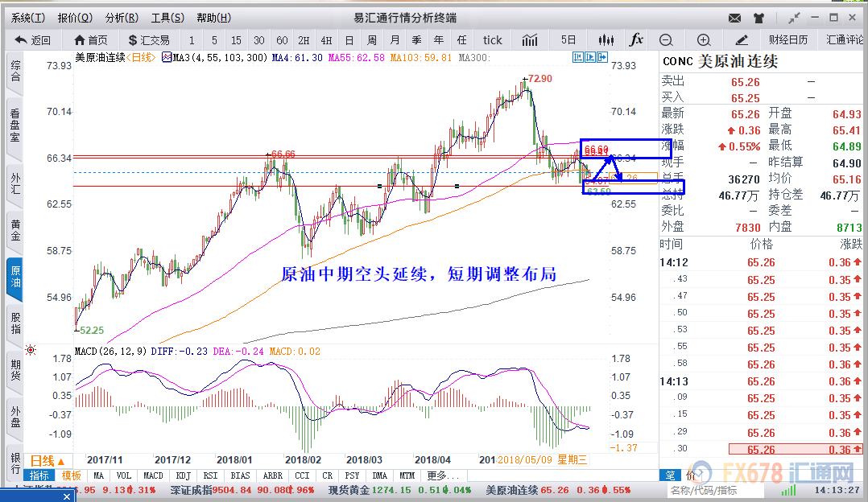Select the tick chart period

[x=492, y=40]
